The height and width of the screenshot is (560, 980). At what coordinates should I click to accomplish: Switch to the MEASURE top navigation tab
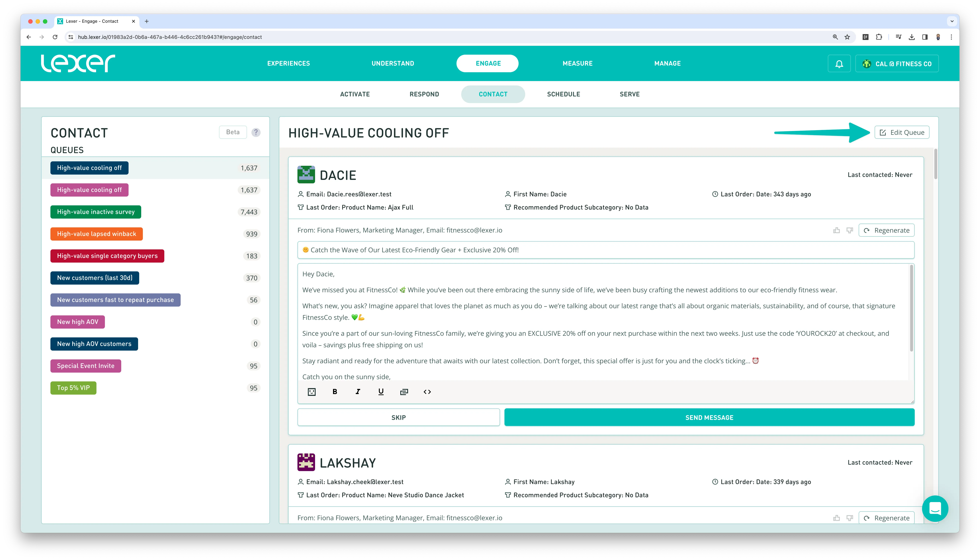577,63
